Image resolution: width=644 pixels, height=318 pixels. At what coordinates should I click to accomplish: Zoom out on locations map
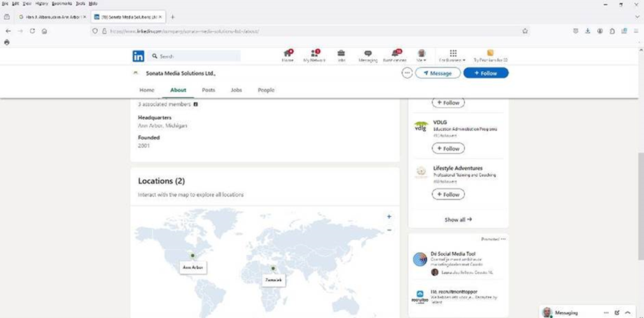pos(389,230)
